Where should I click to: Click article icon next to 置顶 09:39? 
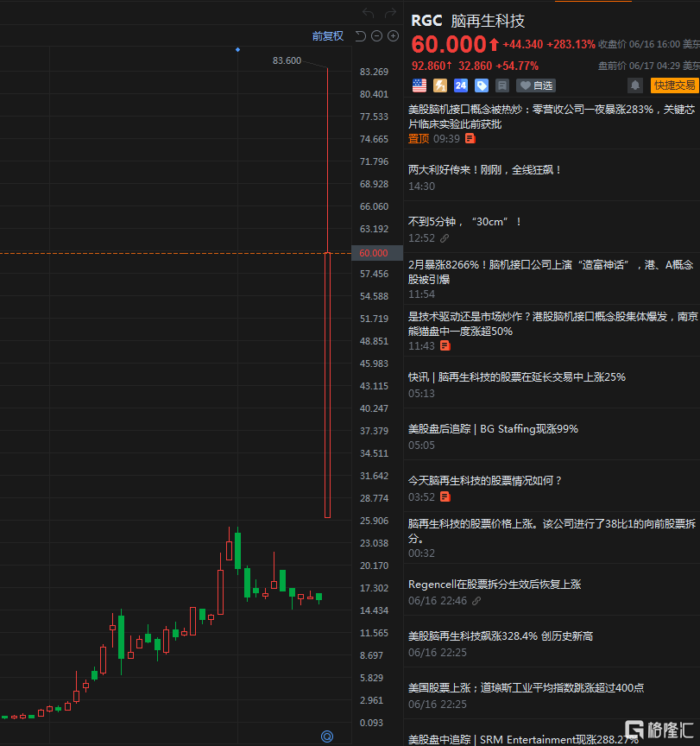pos(470,138)
